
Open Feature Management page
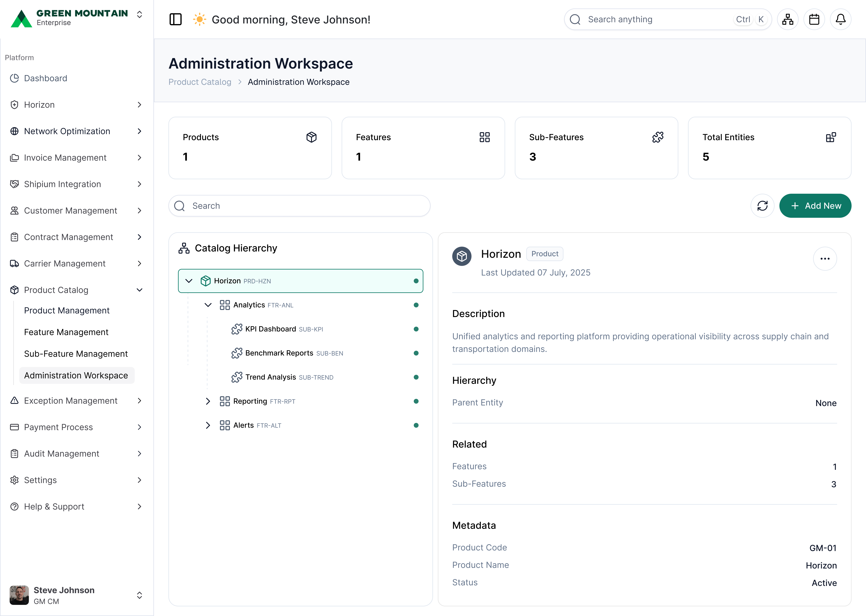[66, 332]
